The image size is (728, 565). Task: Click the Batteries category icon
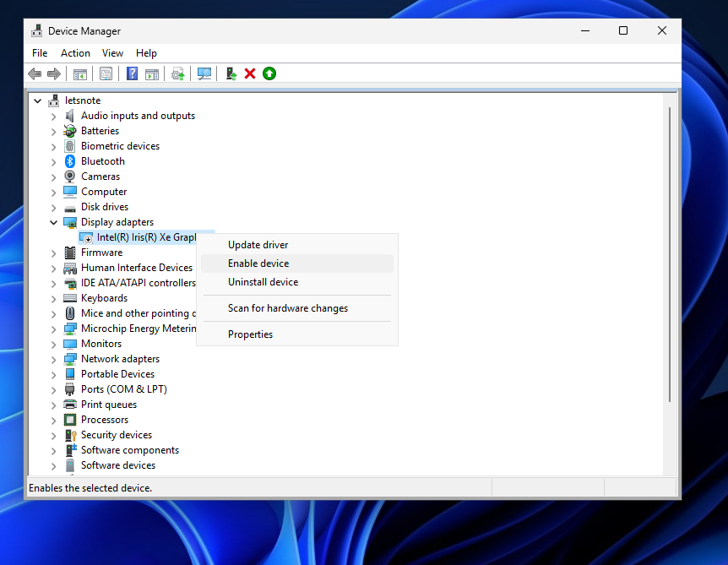coord(69,131)
